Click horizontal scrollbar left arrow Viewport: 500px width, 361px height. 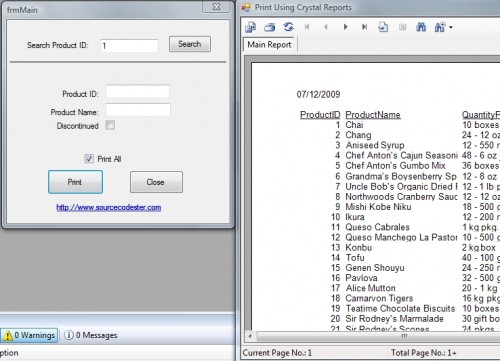[250, 336]
